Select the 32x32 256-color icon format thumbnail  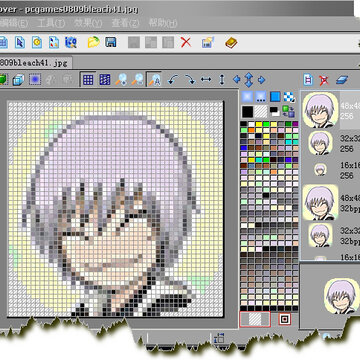point(320,143)
